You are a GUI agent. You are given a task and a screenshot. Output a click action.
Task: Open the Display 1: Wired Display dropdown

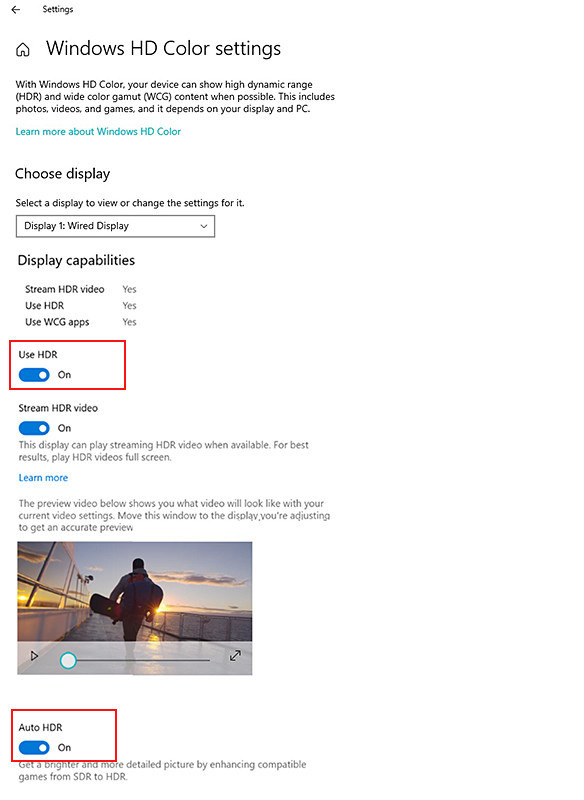coord(114,226)
